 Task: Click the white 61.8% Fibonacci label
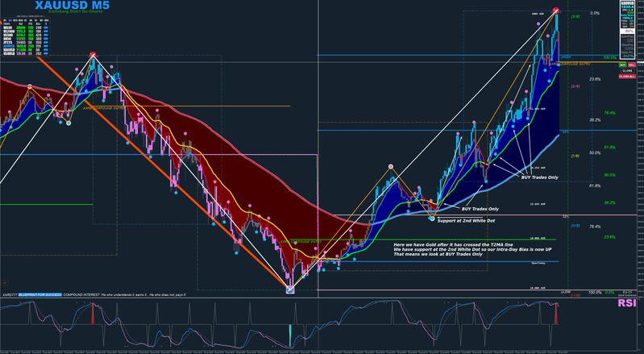(595, 185)
